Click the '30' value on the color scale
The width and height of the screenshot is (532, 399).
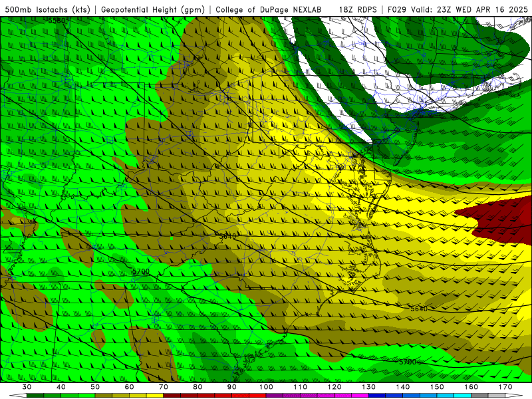(x=27, y=387)
